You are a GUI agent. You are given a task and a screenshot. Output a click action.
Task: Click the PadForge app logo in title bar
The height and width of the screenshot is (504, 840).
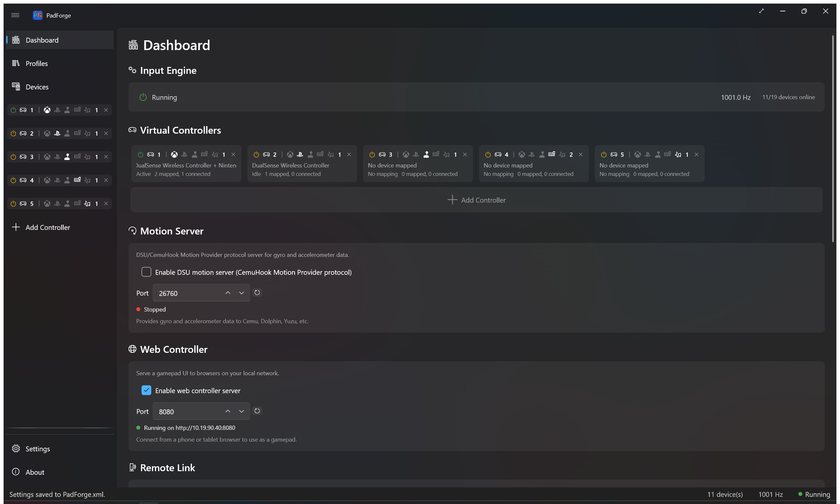(x=38, y=15)
